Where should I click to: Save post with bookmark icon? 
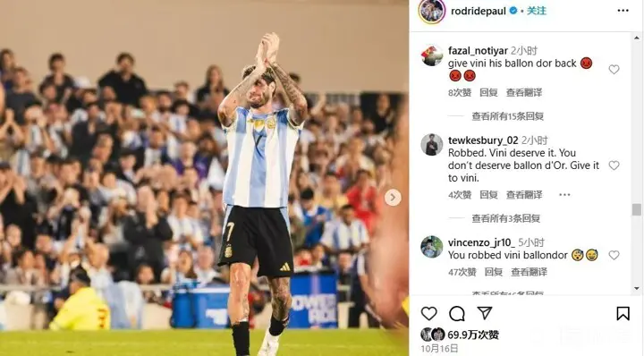(623, 314)
